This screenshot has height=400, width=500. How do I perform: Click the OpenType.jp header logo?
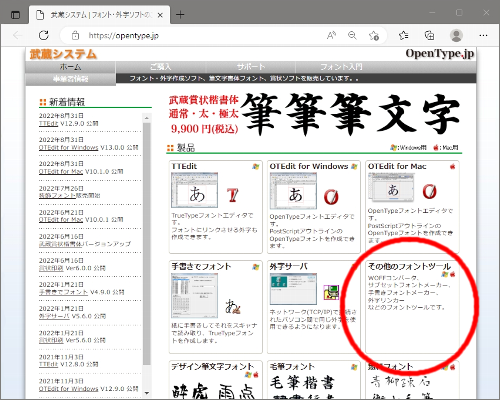[x=440, y=54]
